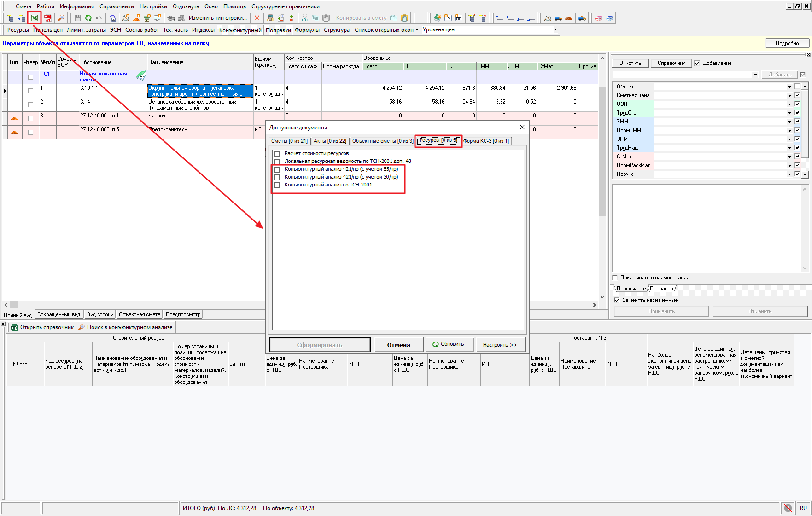The image size is (812, 516).
Task: Click the estimate table vertical scrollbar
Action: click(x=602, y=152)
